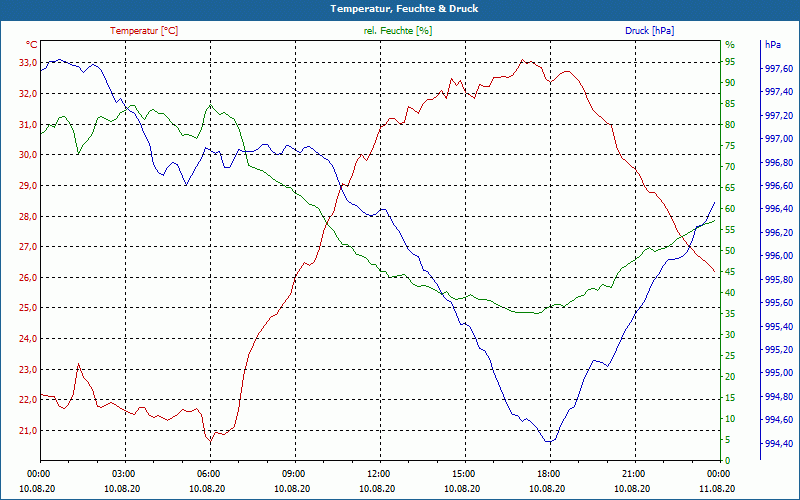Click the 11.08.20 date label
Screen dimensions: 800x500
click(717, 488)
